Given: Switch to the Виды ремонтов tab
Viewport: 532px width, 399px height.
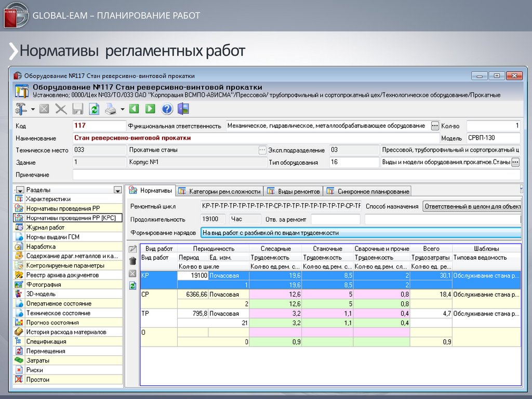Looking at the screenshot, I should pyautogui.click(x=293, y=191).
